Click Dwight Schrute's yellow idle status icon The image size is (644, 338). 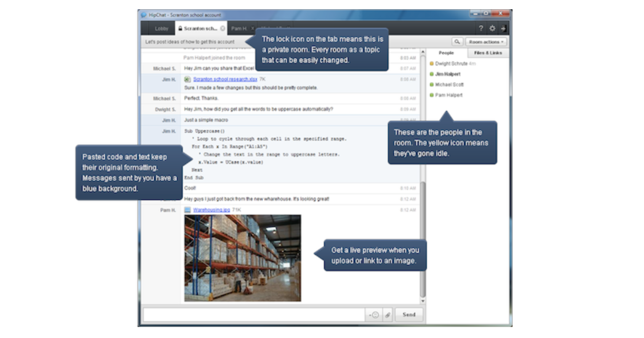[x=431, y=63]
